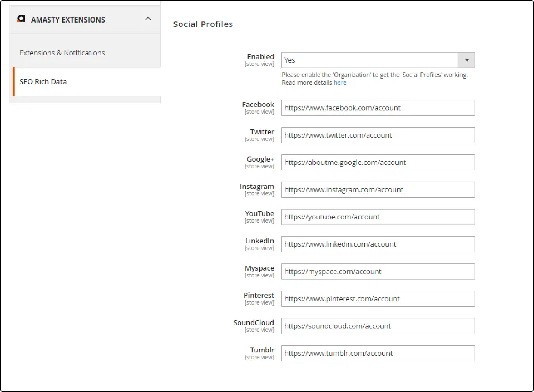Viewport: 534px width, 392px height.
Task: Click the Twitter field label
Action: 262,132
